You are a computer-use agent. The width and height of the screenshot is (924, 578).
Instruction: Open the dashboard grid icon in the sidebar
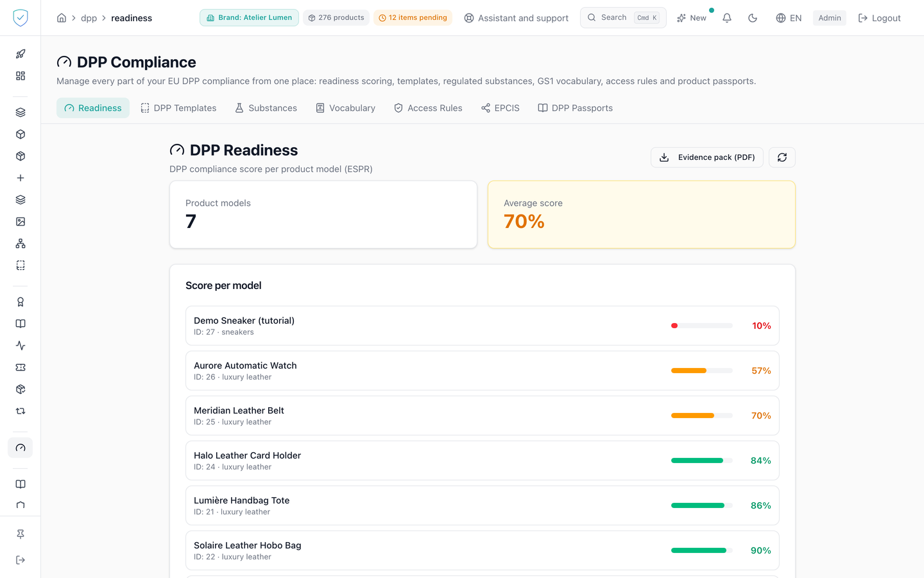pyautogui.click(x=21, y=76)
